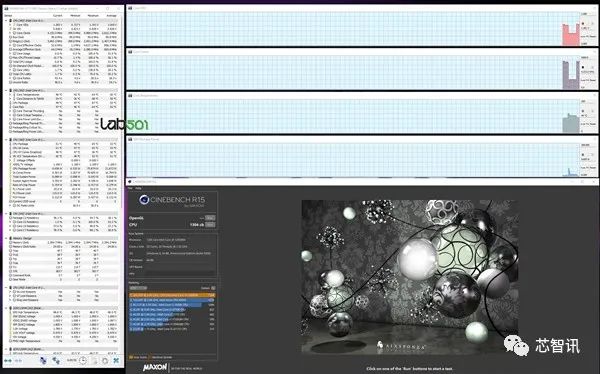Click the close X icon in HWiNFO toolbar

pos(116,360)
